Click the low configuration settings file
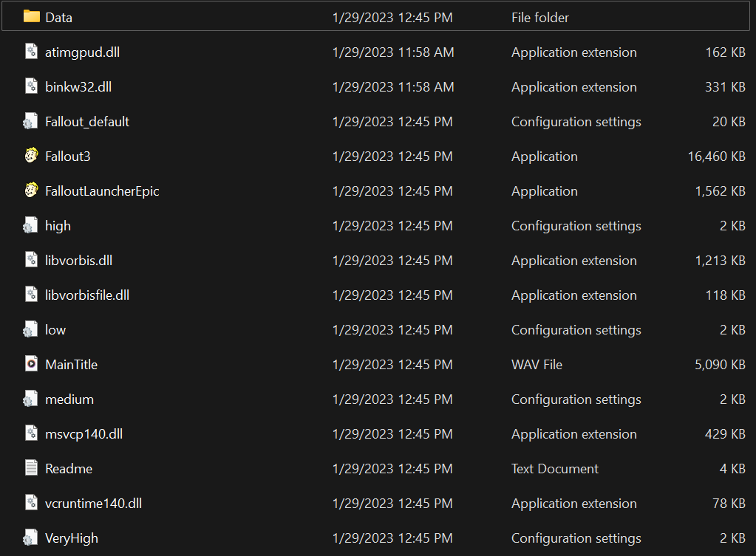 pos(55,329)
